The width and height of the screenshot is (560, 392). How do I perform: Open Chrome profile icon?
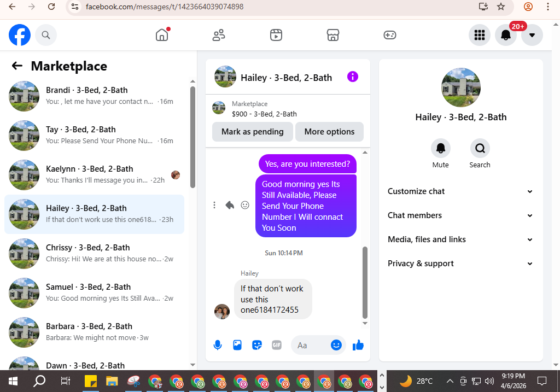pos(528,7)
